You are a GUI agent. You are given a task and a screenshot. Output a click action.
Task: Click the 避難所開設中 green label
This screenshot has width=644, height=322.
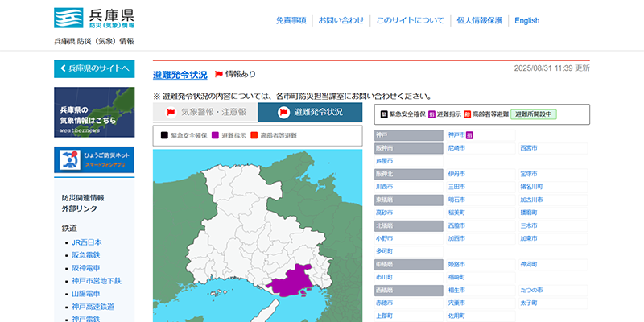tap(534, 114)
